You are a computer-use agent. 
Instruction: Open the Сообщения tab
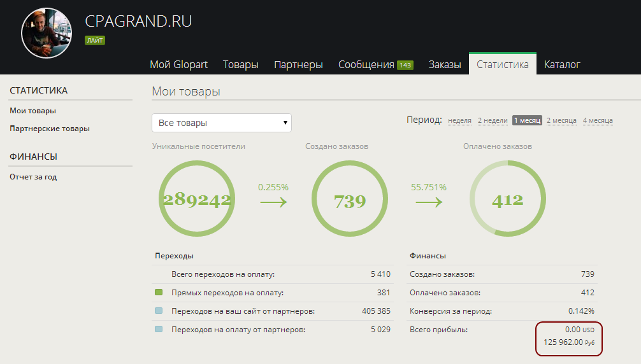(366, 64)
